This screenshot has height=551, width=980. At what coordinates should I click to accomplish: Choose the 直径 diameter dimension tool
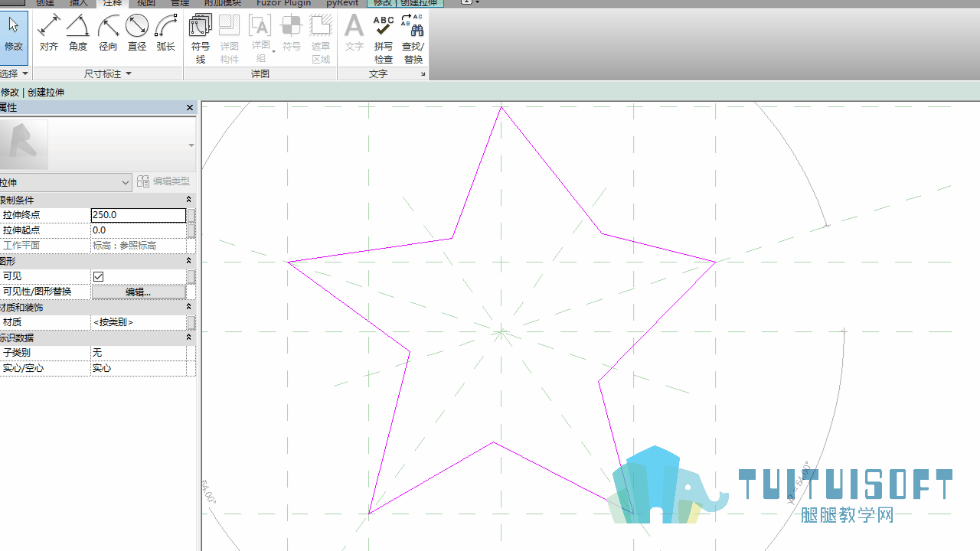tap(137, 34)
